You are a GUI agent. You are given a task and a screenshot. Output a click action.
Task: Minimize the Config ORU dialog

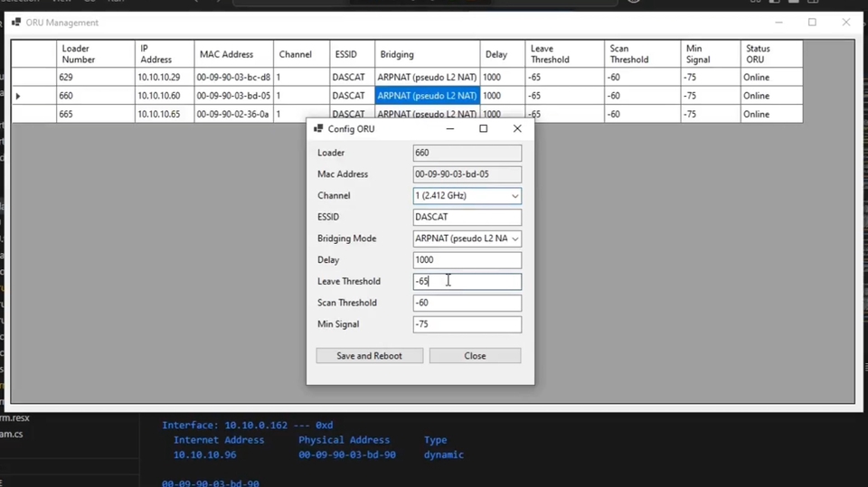[x=450, y=128]
